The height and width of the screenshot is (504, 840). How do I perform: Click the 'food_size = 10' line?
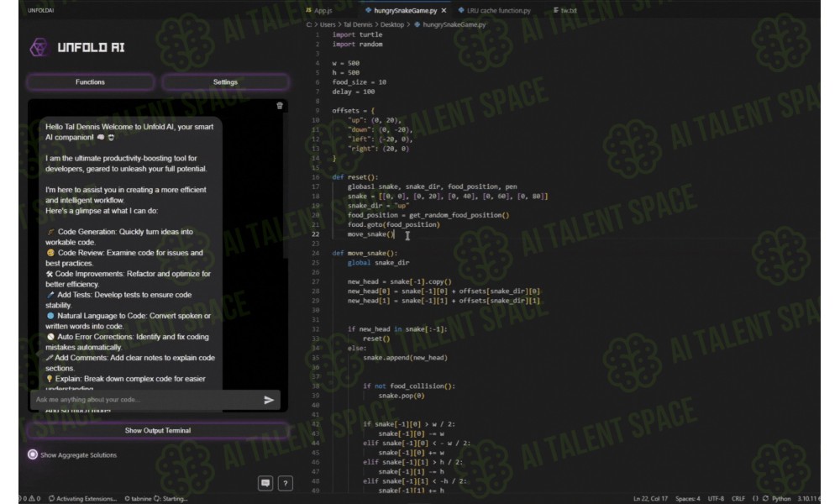tap(359, 82)
